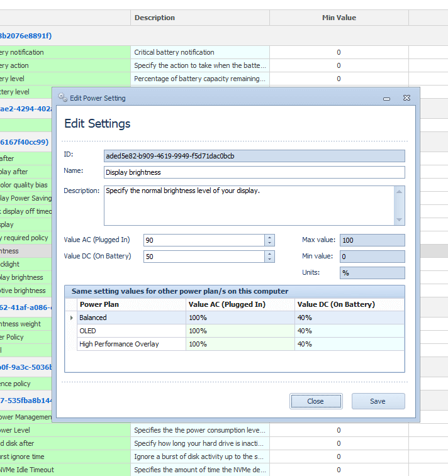The image size is (448, 476).
Task: Click the Close button
Action: [316, 401]
